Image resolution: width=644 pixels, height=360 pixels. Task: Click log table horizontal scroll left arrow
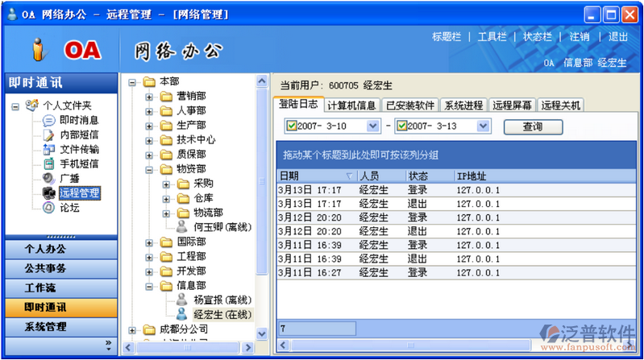click(x=283, y=345)
